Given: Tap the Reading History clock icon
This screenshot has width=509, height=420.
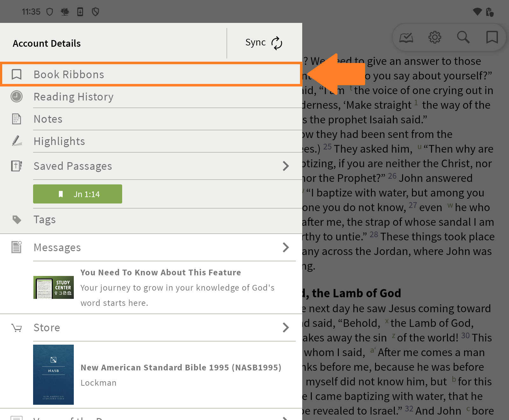Looking at the screenshot, I should [x=17, y=96].
